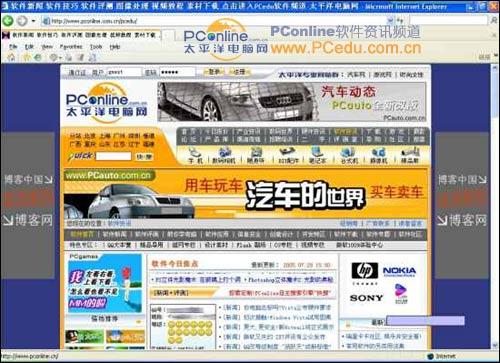Viewport: 500px width, 363px height.
Task: Click the username field containing guest
Action: coord(124,72)
